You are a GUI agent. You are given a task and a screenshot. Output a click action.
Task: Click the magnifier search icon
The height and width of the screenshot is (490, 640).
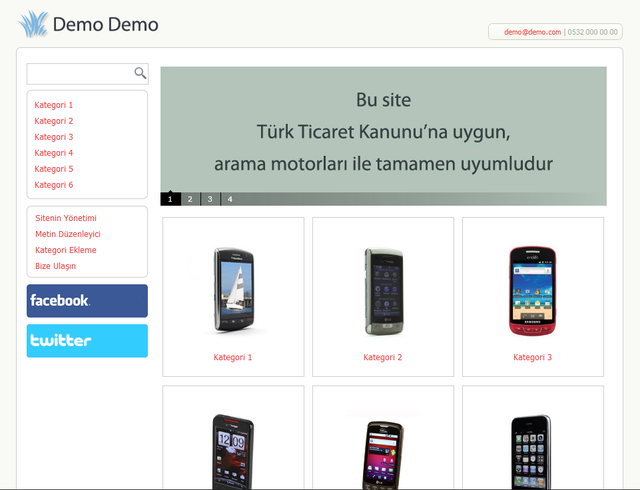140,73
